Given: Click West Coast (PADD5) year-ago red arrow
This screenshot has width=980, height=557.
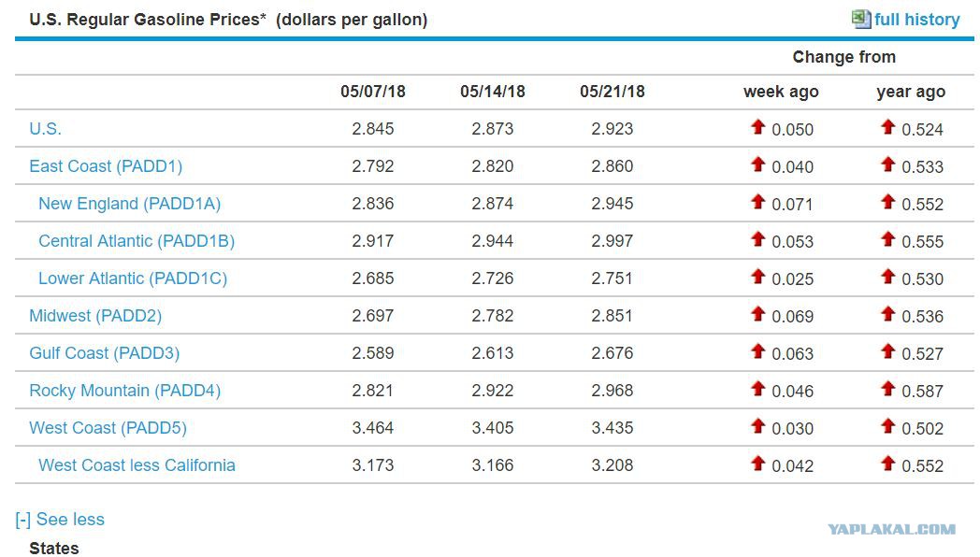Looking at the screenshot, I should click(x=888, y=427).
